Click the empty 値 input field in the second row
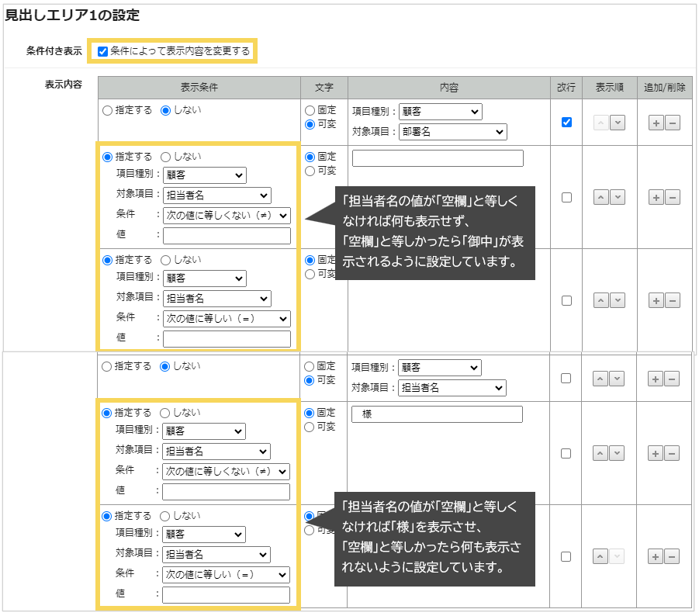This screenshot has width=699, height=616. (227, 235)
